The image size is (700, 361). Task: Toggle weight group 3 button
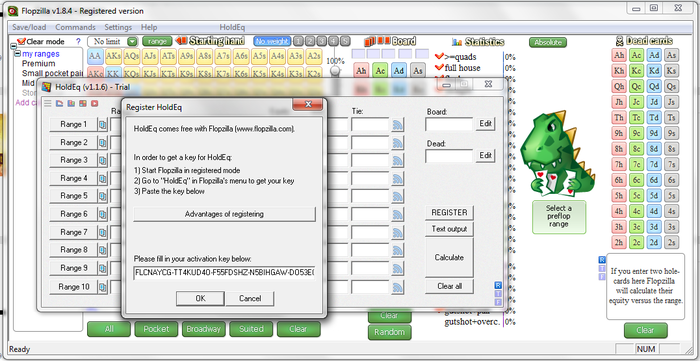coord(322,41)
